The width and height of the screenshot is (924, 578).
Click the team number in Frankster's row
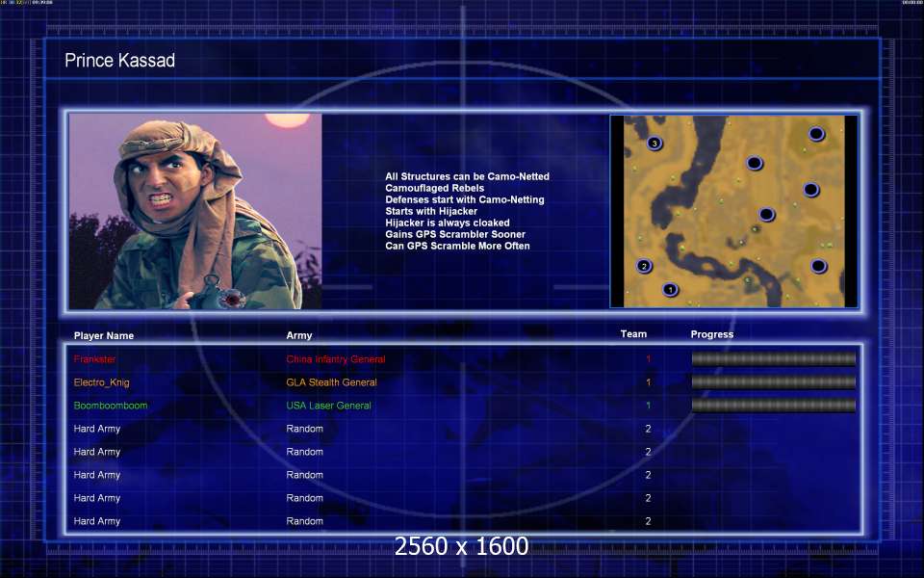(648, 359)
